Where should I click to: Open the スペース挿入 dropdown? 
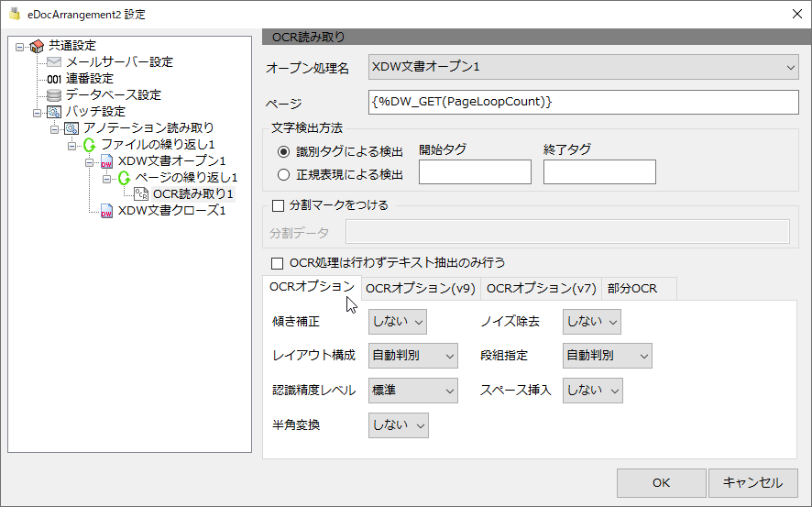[593, 391]
